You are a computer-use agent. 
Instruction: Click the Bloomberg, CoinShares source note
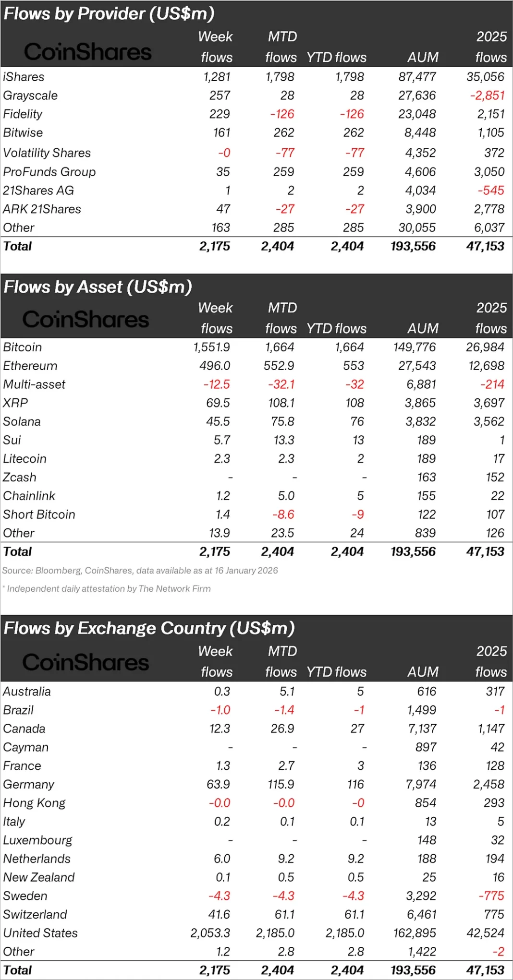point(140,571)
